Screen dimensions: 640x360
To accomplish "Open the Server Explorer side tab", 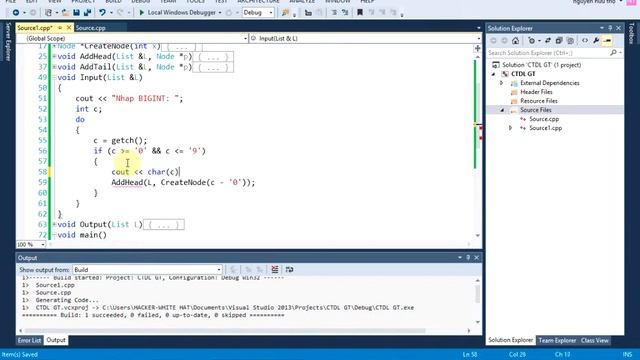I will (x=8, y=42).
